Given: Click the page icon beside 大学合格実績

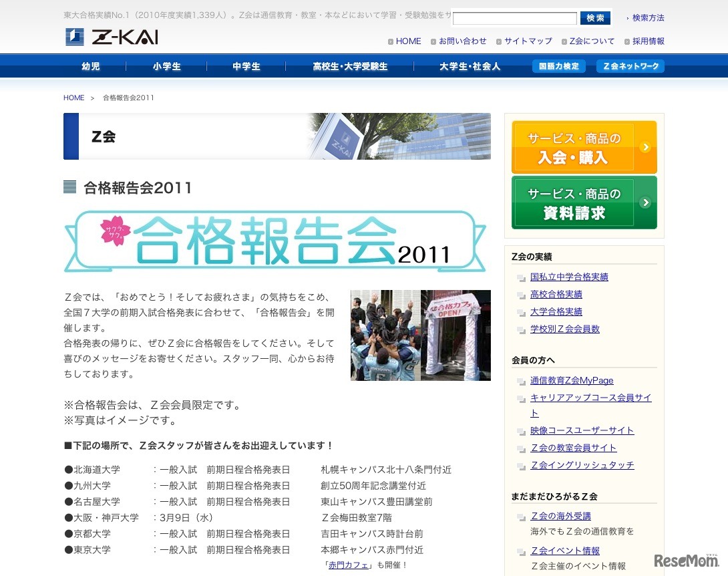Looking at the screenshot, I should pos(521,312).
